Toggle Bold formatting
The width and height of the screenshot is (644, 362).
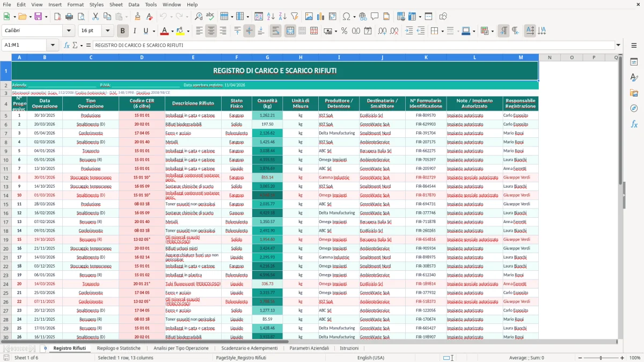pos(122,31)
